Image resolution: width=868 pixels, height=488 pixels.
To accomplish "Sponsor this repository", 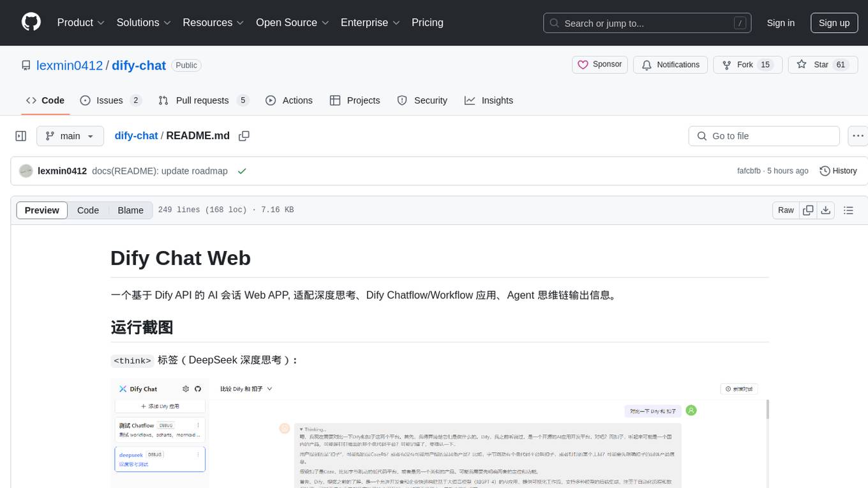I will [600, 65].
